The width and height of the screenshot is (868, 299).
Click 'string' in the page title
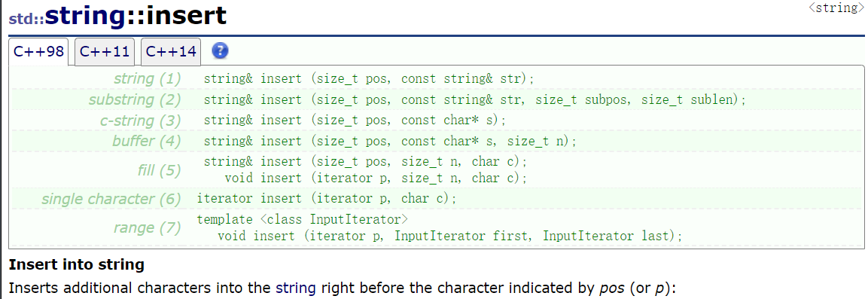click(86, 16)
